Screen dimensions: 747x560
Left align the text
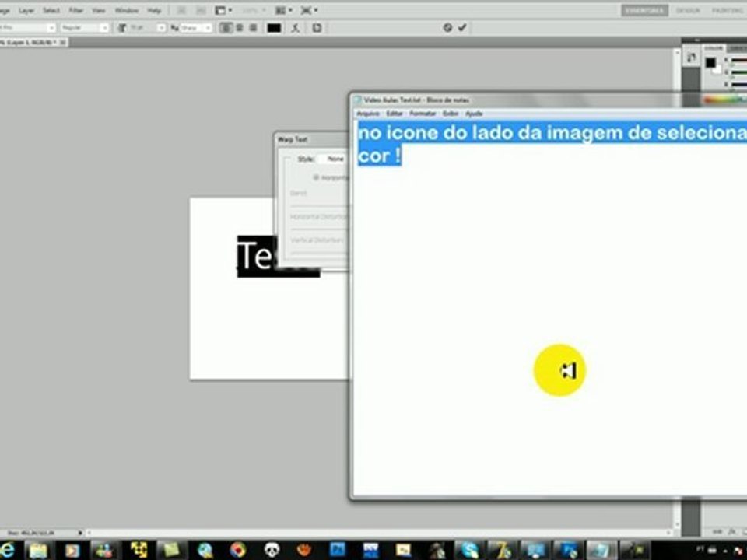[226, 28]
